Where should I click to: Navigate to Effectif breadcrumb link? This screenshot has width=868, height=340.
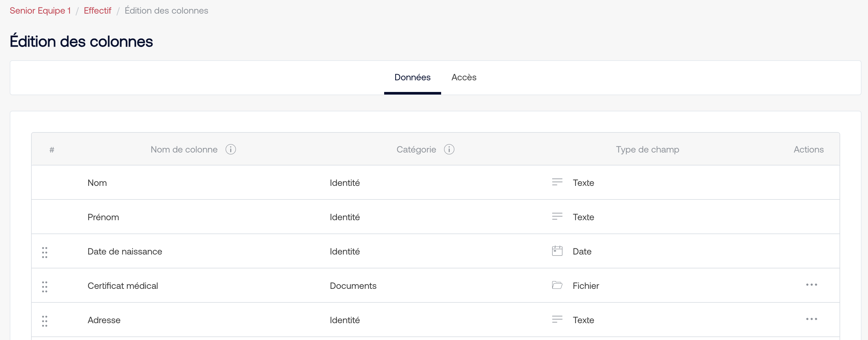click(97, 10)
